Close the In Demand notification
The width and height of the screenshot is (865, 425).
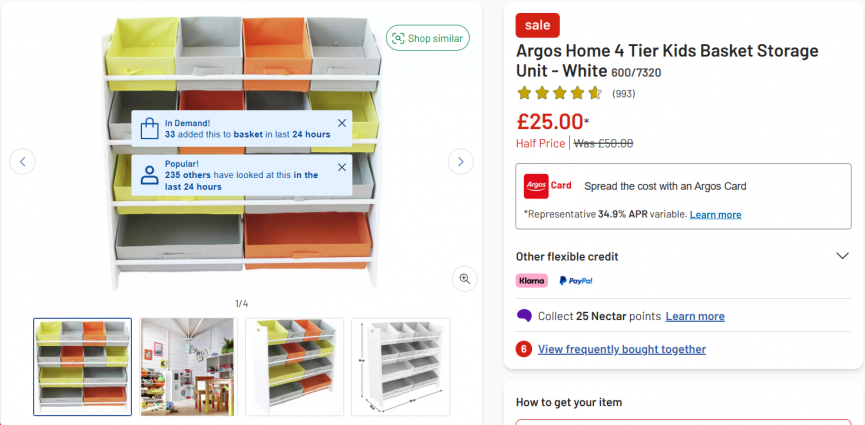pos(342,123)
